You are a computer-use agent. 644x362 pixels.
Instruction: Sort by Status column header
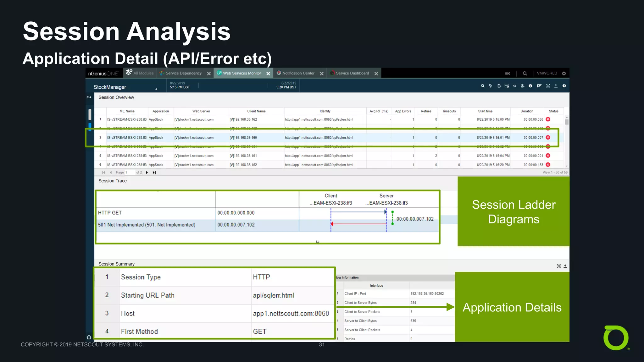[x=554, y=111]
